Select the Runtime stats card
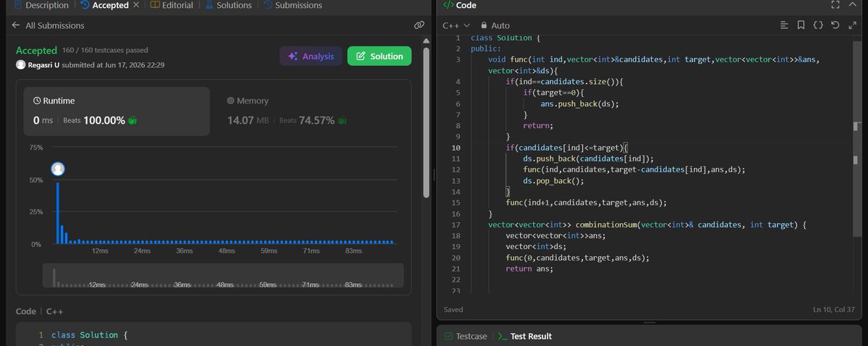Image resolution: width=868 pixels, height=346 pixels. [x=117, y=111]
